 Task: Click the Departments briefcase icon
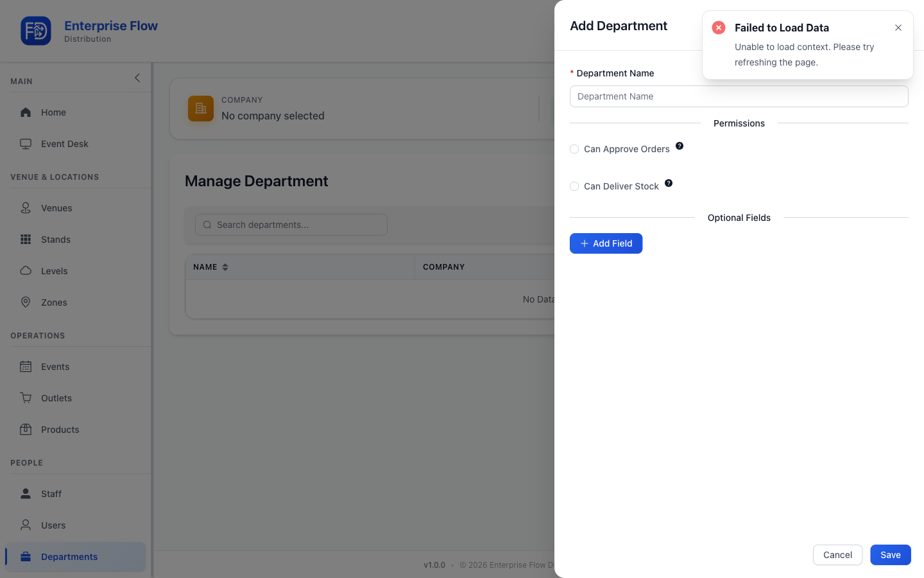pos(26,557)
